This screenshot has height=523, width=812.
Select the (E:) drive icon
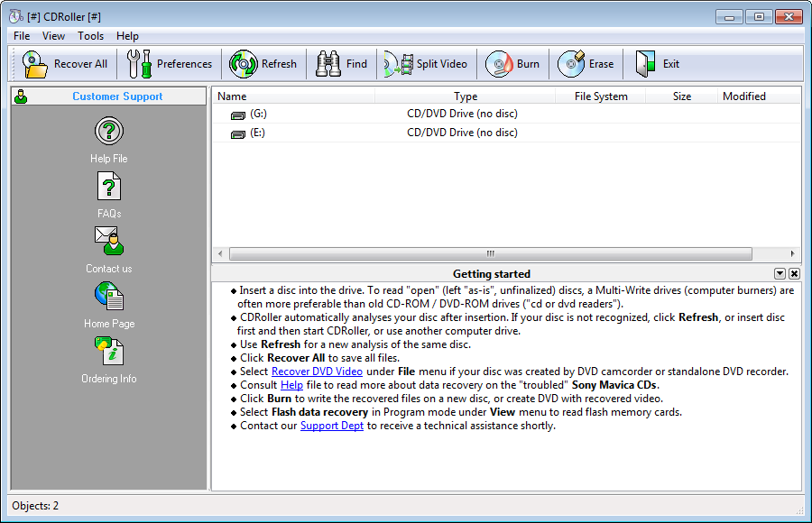pyautogui.click(x=237, y=134)
